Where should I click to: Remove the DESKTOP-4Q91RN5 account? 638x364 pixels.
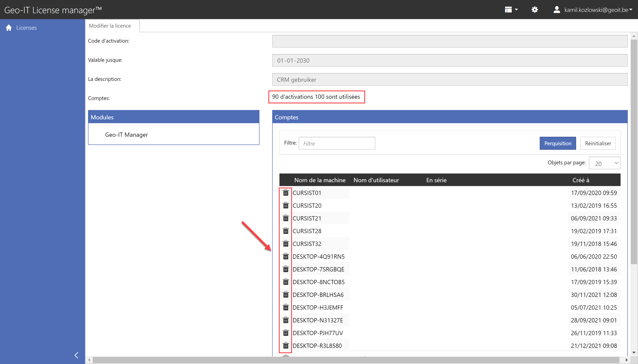(286, 257)
